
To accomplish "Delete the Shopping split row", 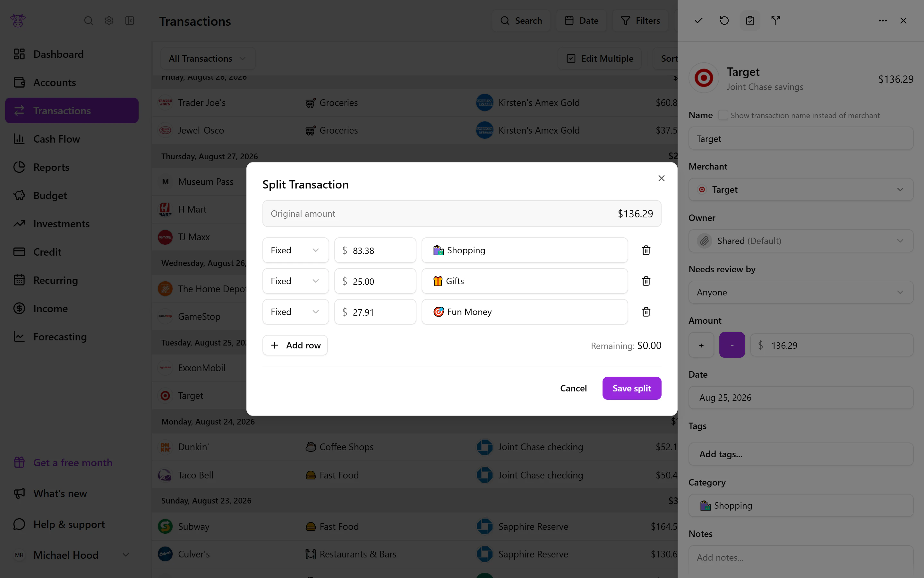I will 646,250.
